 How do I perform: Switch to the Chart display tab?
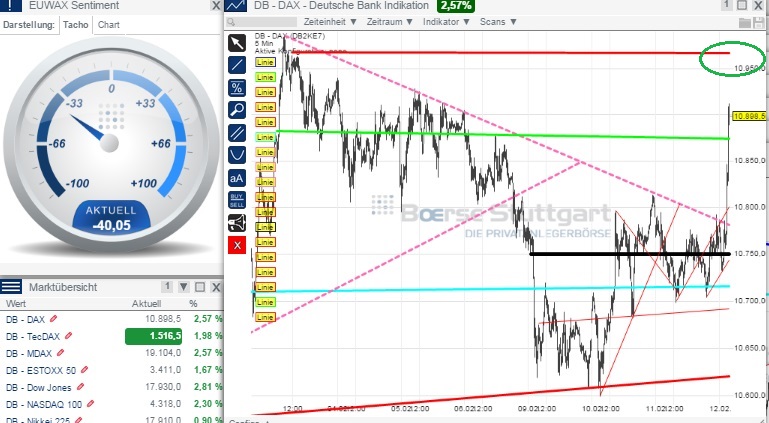[x=108, y=25]
